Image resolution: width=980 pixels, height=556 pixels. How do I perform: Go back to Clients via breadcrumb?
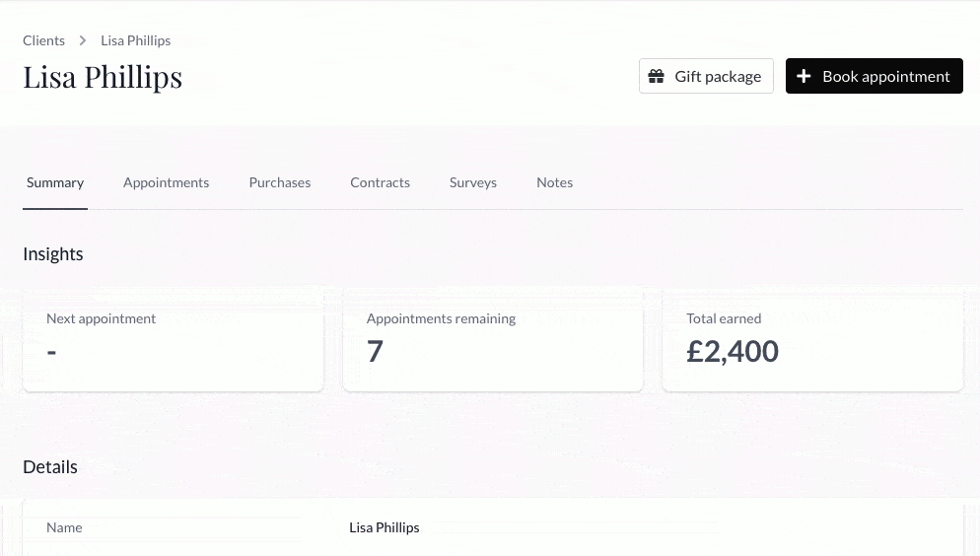(x=43, y=40)
